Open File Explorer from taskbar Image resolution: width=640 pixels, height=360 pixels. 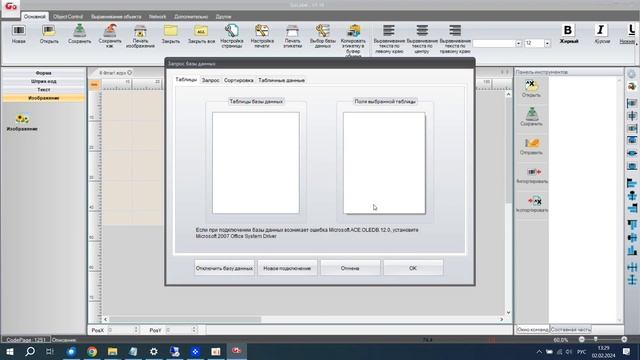click(x=112, y=351)
